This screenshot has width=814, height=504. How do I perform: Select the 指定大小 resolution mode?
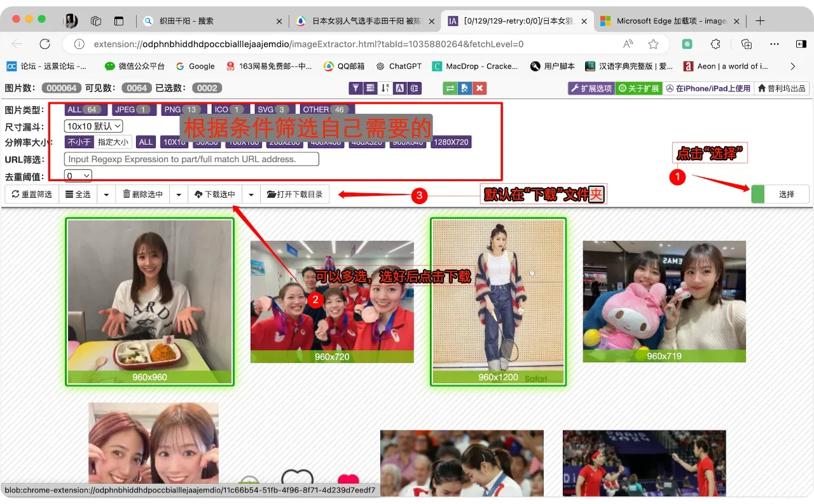[113, 142]
